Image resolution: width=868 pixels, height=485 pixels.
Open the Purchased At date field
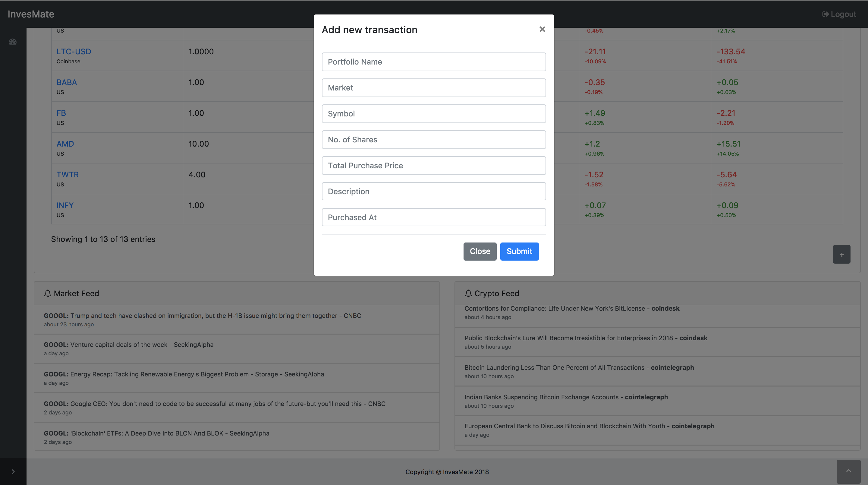[x=434, y=217]
